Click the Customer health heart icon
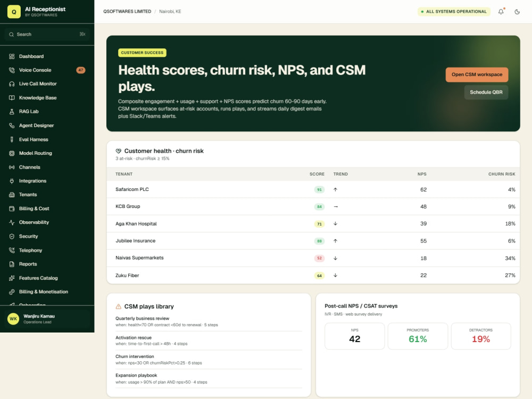This screenshot has height=399, width=532. (x=119, y=151)
